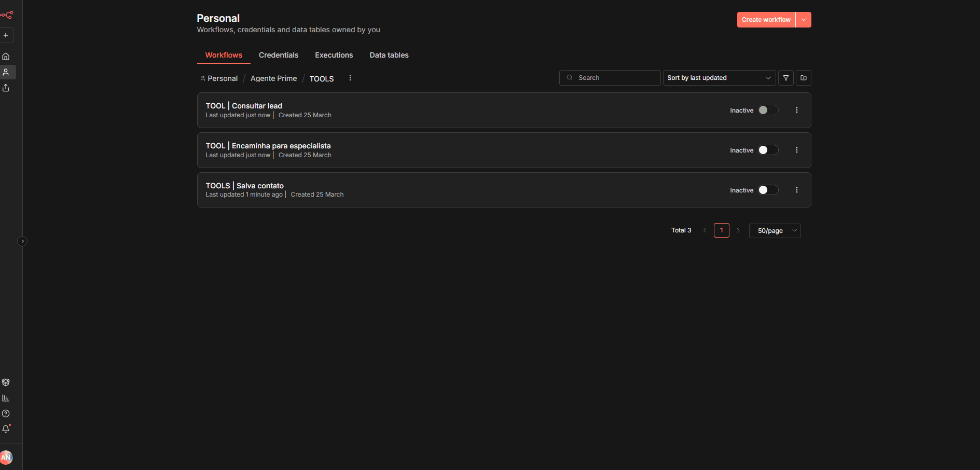Click Last updated 1 minute ago text
This screenshot has height=470, width=980.
[x=244, y=195]
